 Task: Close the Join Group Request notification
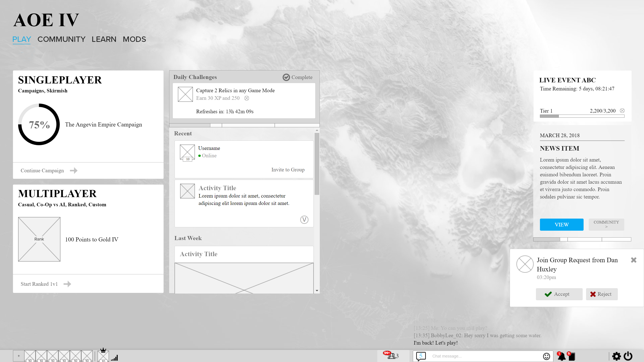(634, 260)
